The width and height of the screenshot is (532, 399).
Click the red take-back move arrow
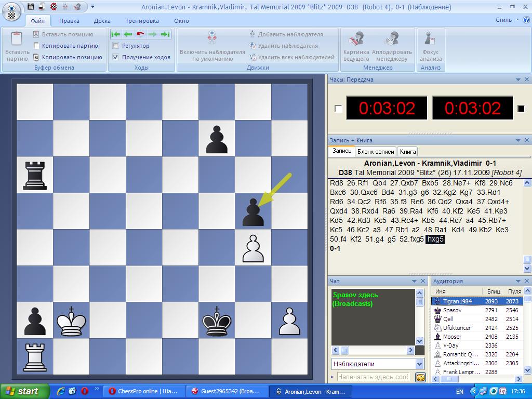click(140, 34)
